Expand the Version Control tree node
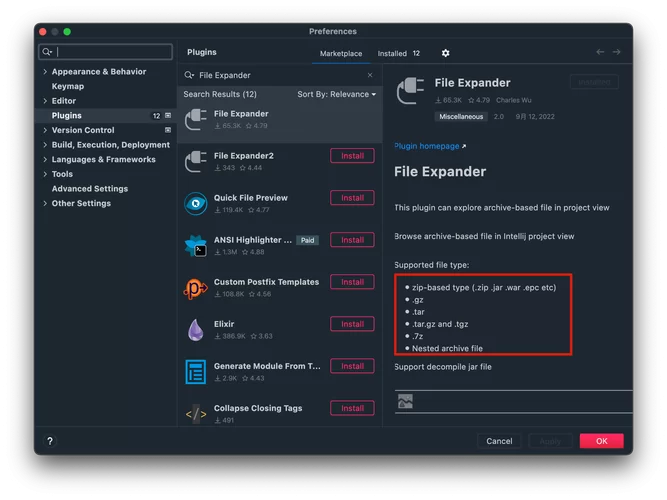Screen dimensions: 667x500 tap(45, 130)
